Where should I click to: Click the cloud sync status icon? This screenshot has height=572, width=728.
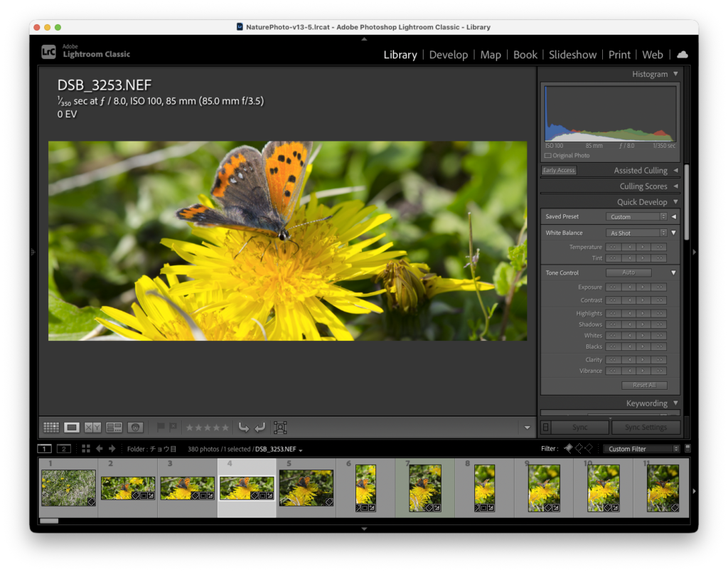tap(682, 54)
